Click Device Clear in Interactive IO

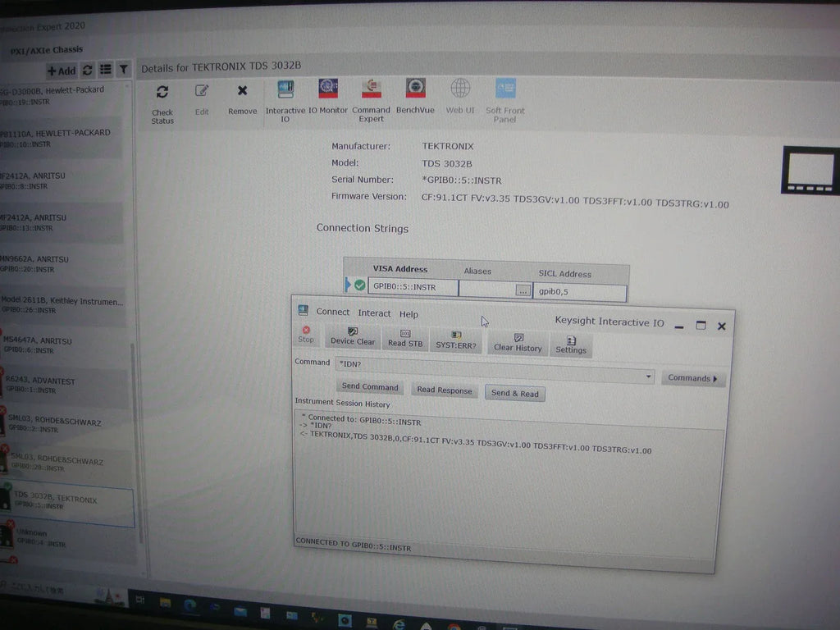353,337
